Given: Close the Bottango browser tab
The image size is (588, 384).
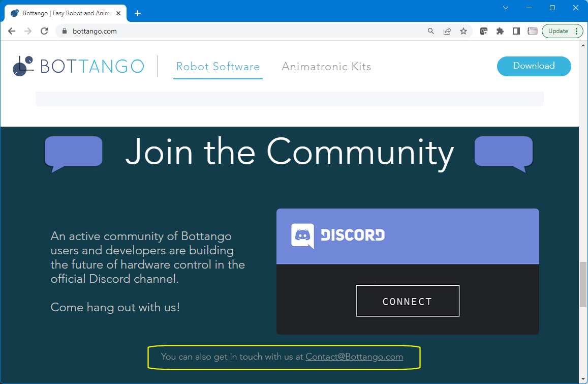Looking at the screenshot, I should point(118,13).
